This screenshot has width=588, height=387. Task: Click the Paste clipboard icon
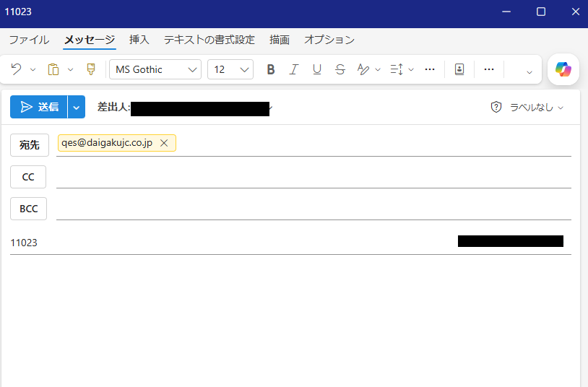pyautogui.click(x=53, y=69)
